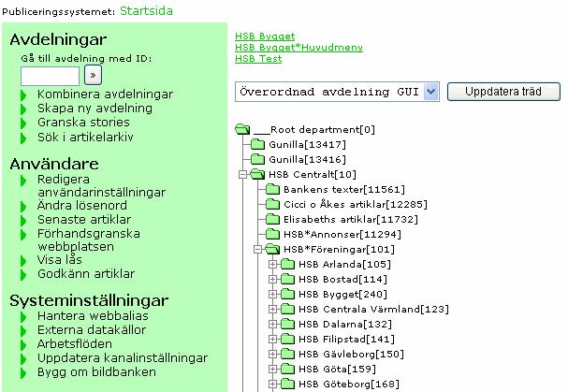Click the folder icon of HSB Arlanda

coord(287,264)
